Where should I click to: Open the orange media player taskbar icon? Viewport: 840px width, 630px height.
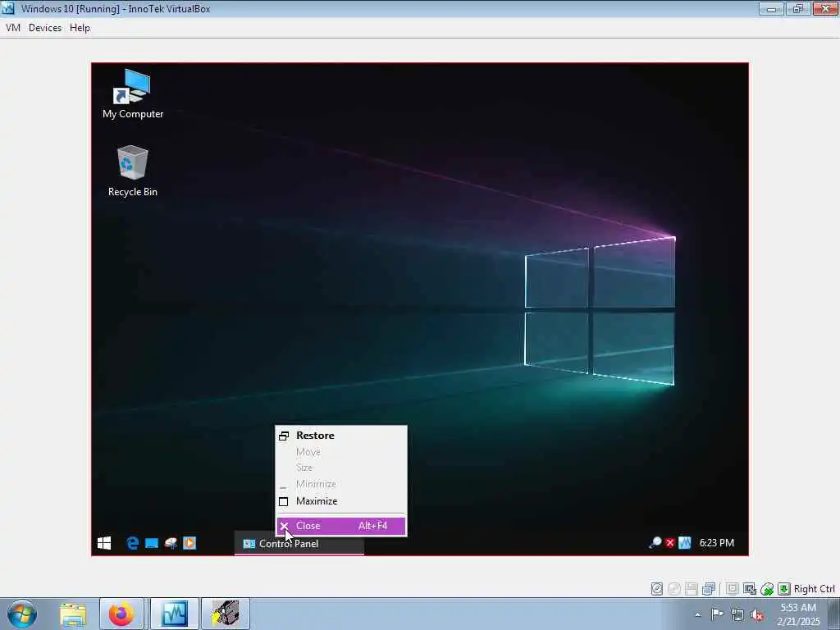pyautogui.click(x=189, y=543)
